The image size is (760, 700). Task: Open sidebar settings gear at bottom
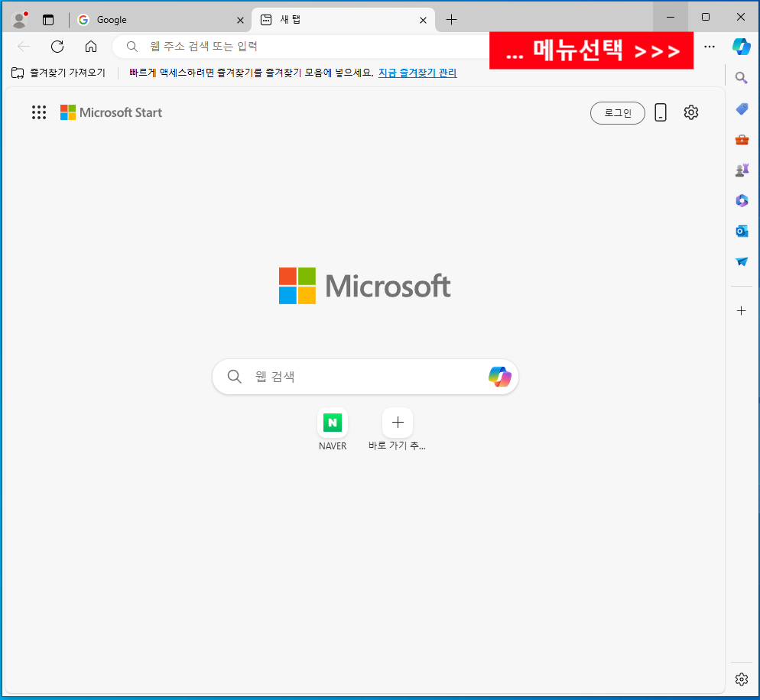[x=741, y=679]
